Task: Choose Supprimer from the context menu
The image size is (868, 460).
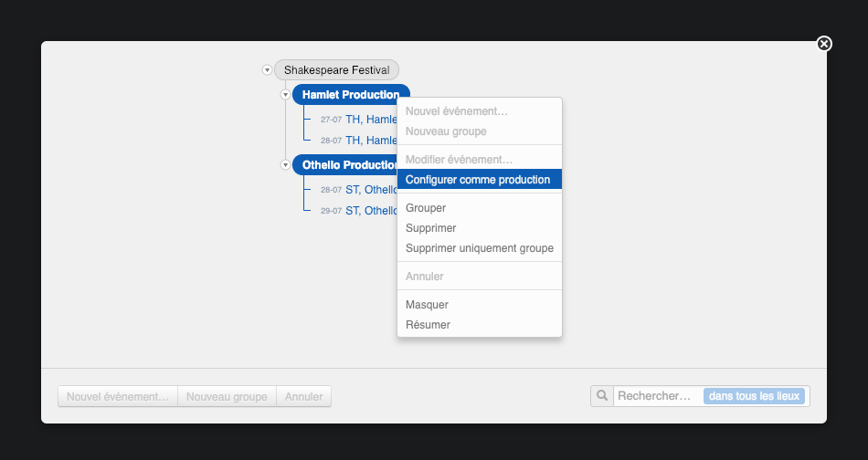Action: [x=430, y=228]
